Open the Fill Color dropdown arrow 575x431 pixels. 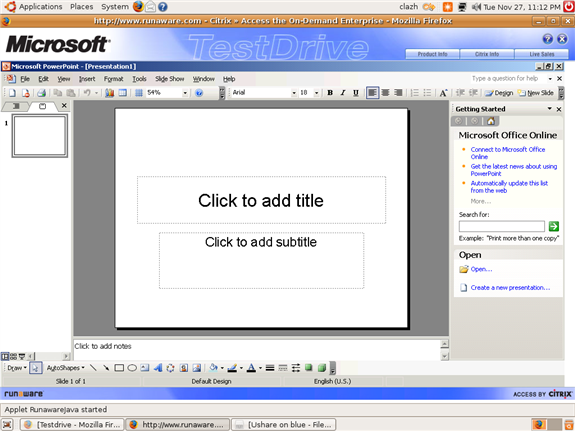[222, 368]
